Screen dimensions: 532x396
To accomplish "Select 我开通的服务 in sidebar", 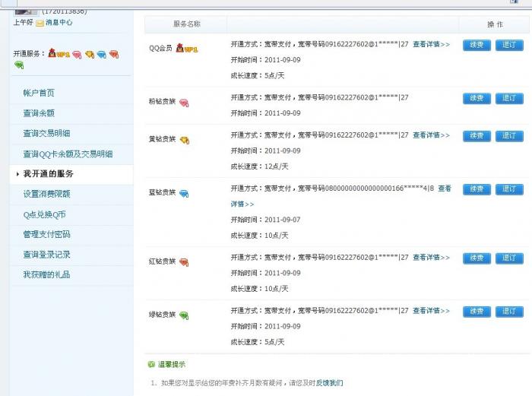I will (x=48, y=174).
